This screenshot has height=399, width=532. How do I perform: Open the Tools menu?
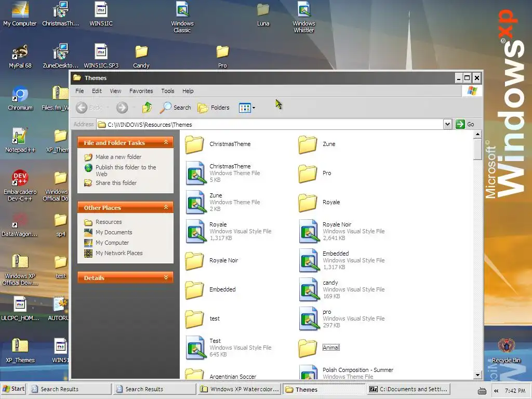tap(168, 91)
